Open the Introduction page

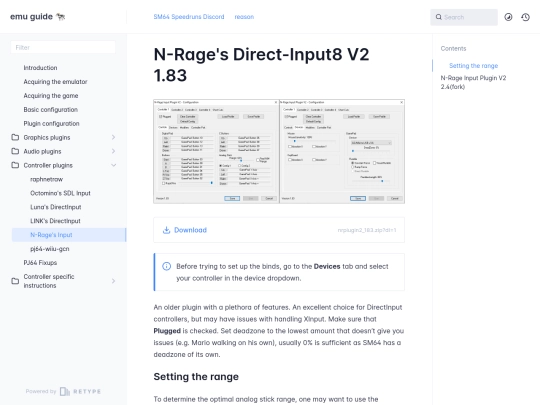click(40, 68)
